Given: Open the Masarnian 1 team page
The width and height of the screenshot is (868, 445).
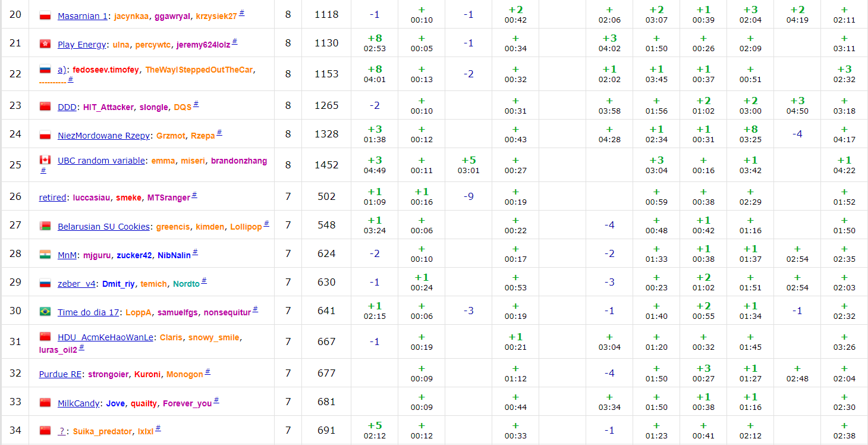Looking at the screenshot, I should 82,16.
